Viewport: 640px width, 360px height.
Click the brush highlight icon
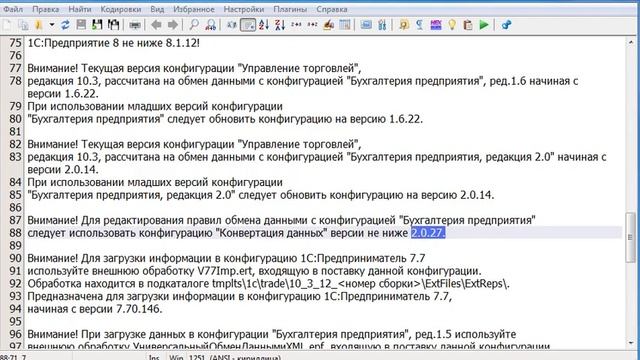(329, 25)
